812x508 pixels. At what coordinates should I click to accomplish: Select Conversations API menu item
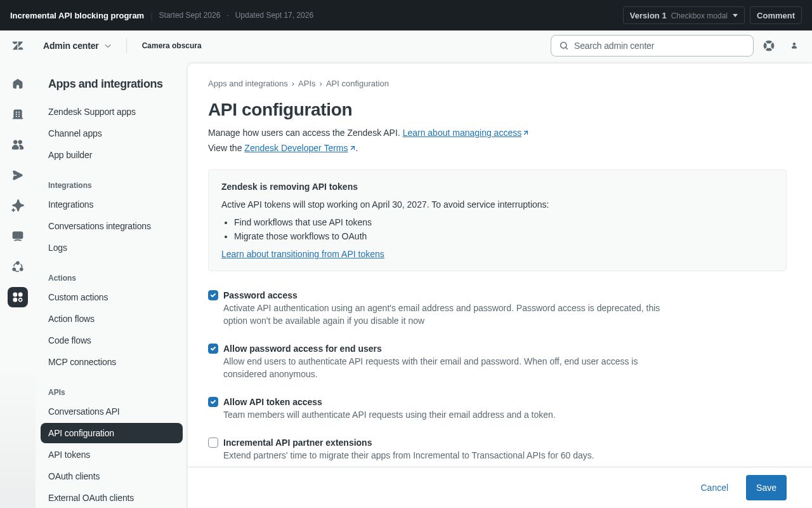point(112,411)
